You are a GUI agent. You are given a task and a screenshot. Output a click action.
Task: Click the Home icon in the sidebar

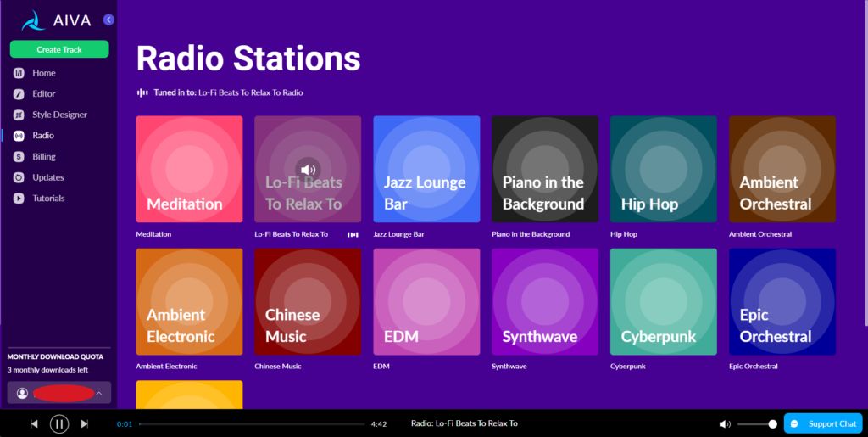pos(19,73)
